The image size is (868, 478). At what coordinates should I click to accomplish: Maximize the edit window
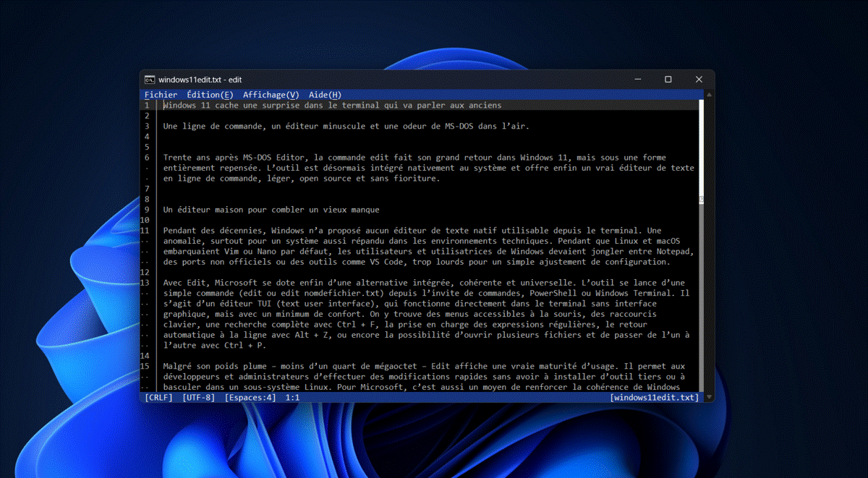(x=668, y=80)
